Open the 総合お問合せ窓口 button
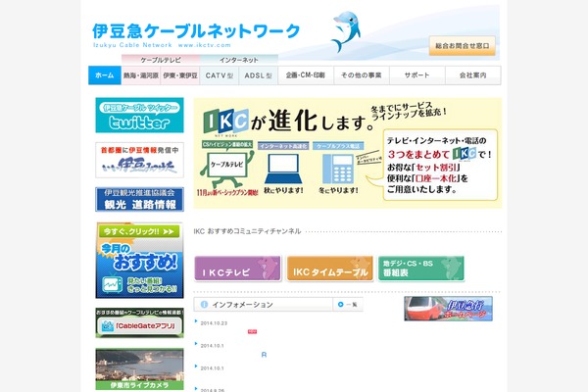This screenshot has width=588, height=392. (462, 46)
